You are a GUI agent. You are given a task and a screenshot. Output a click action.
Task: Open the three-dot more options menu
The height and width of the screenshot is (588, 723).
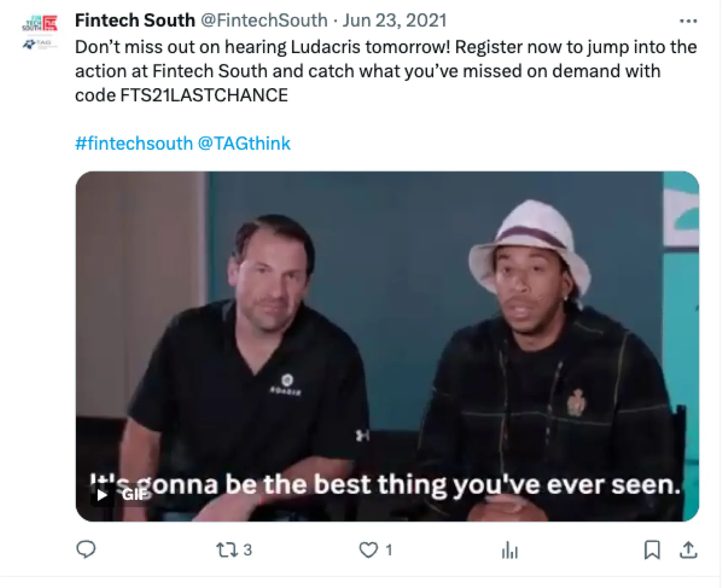pyautogui.click(x=688, y=21)
